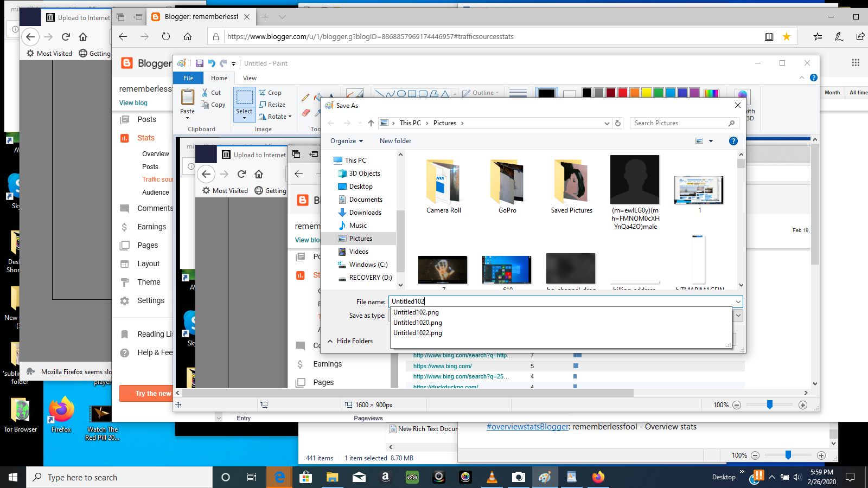The image size is (868, 488).
Task: Select Videos in the navigation tree
Action: pyautogui.click(x=359, y=252)
